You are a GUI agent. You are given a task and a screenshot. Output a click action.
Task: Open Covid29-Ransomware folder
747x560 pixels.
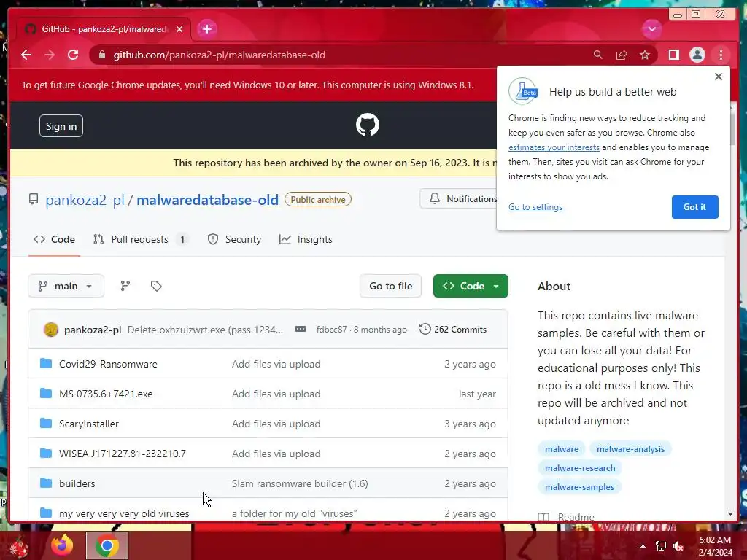pos(108,365)
